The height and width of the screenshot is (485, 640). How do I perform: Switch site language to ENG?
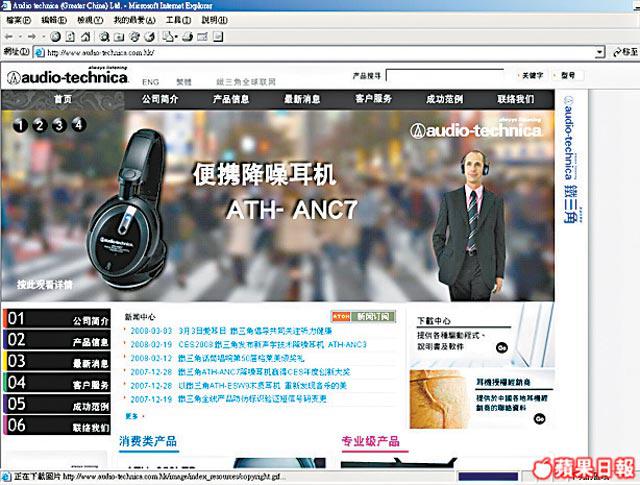150,82
